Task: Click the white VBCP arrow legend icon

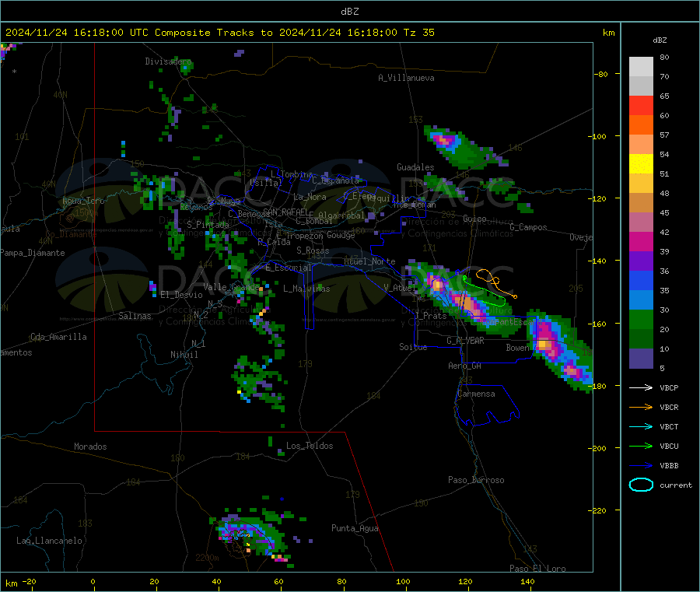Action: point(641,387)
